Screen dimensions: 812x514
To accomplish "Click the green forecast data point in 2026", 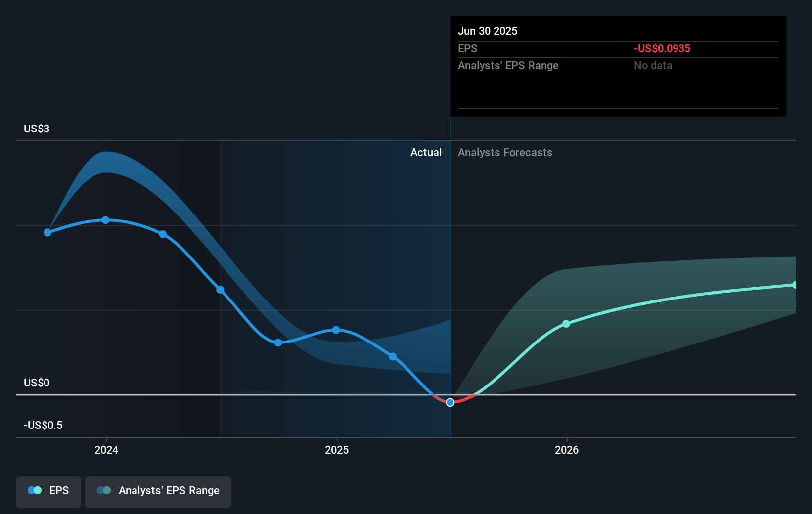I will (566, 324).
